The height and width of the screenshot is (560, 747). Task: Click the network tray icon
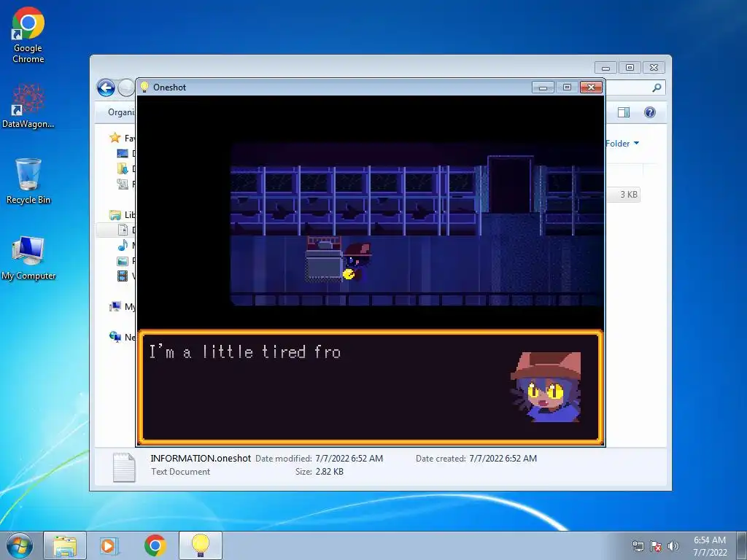pos(638,546)
